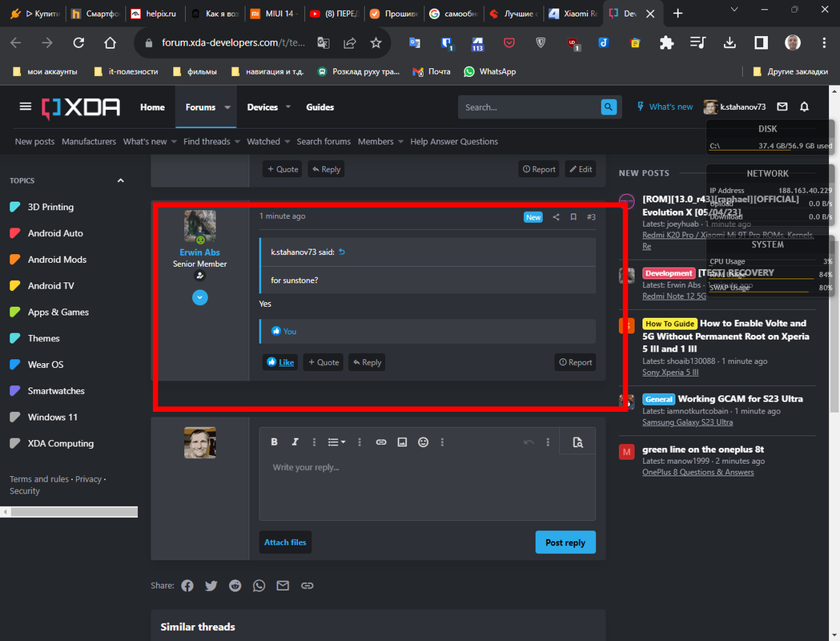This screenshot has width=840, height=641.
Task: Open the alerts bell icon
Action: pyautogui.click(x=804, y=107)
